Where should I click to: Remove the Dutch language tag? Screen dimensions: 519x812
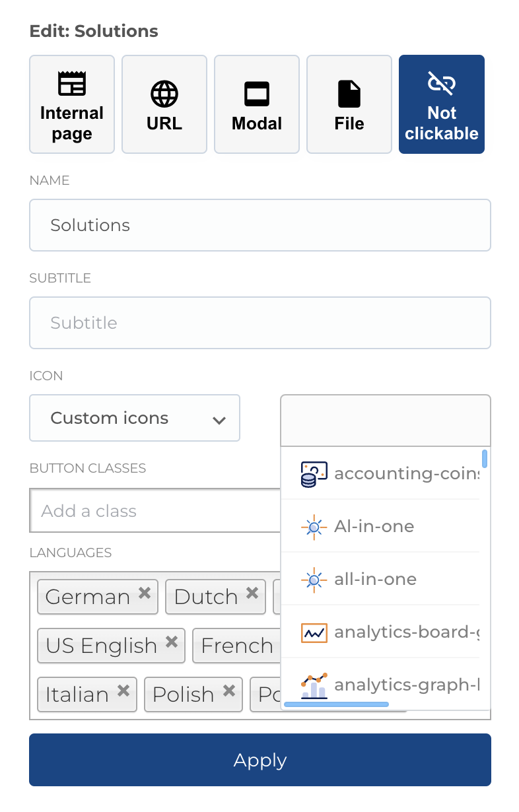(252, 592)
